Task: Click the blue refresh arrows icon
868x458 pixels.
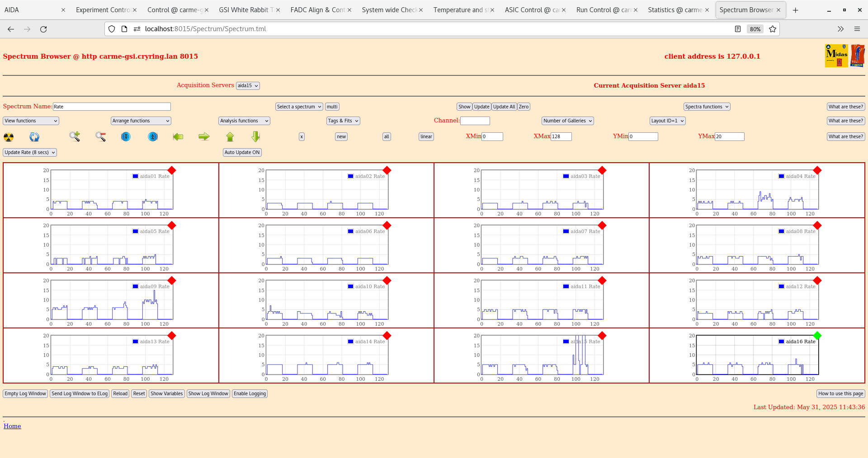Action: [34, 137]
